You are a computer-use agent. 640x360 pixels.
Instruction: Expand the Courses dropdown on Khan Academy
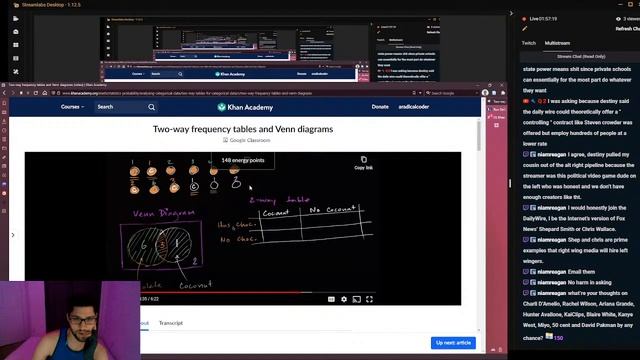click(x=72, y=107)
